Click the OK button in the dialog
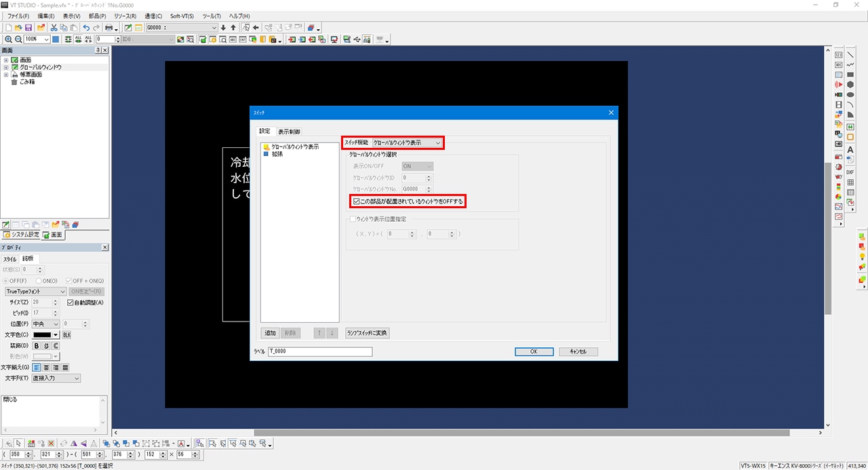The height and width of the screenshot is (470, 868). 534,352
